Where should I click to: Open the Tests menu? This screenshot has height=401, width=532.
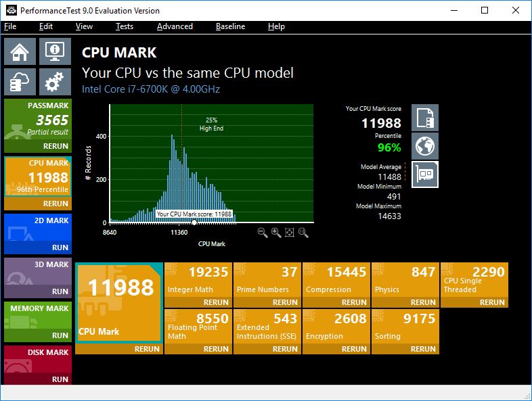[124, 26]
